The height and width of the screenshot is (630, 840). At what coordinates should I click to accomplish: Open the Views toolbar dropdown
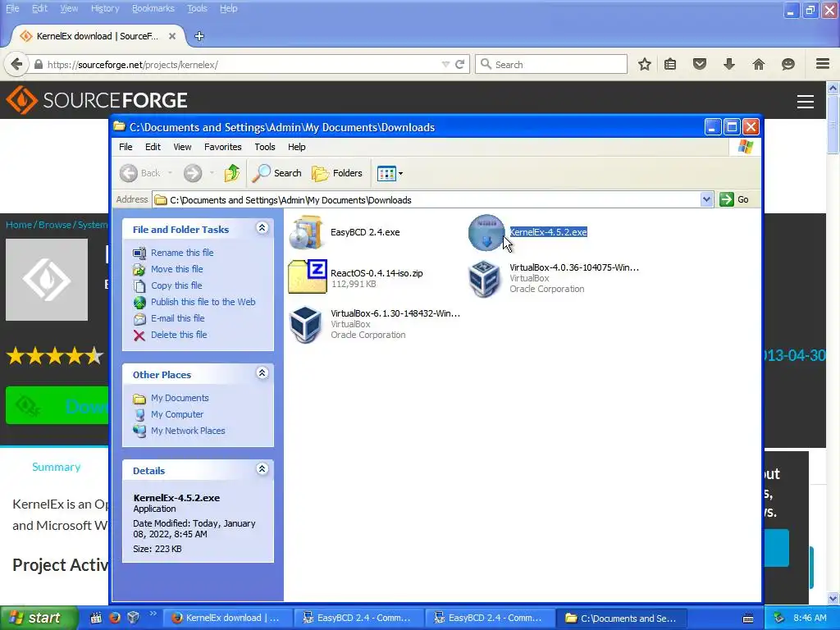click(390, 173)
